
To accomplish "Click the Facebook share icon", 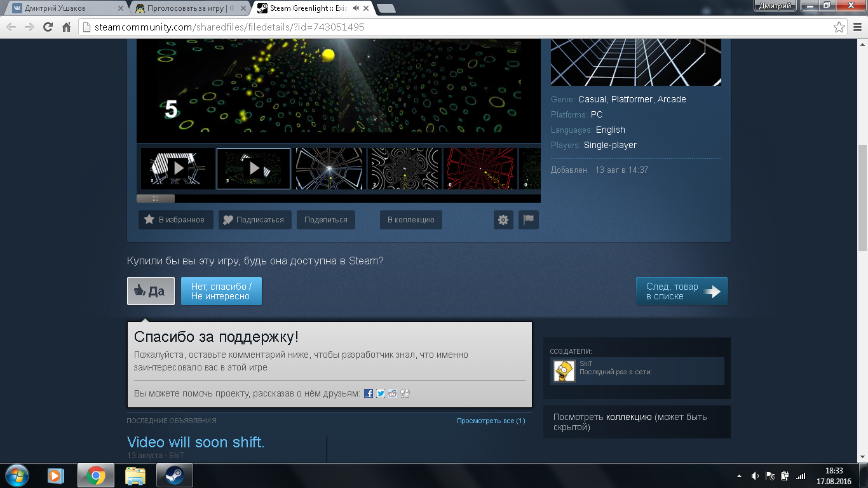I will point(369,393).
